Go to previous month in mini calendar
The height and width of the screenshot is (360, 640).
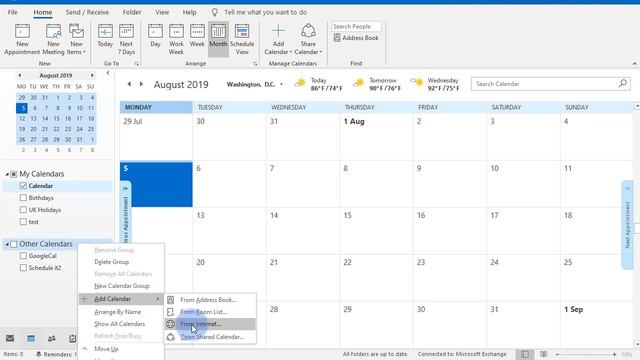[20, 76]
